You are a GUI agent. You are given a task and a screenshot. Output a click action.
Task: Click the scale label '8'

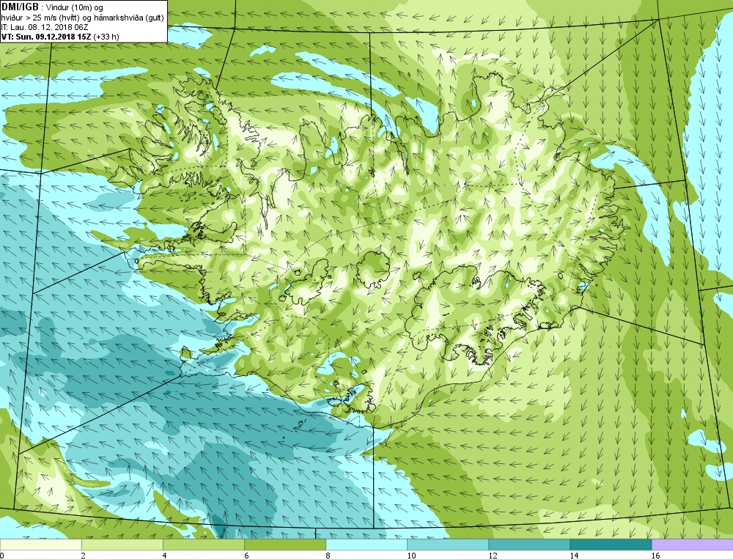[328, 556]
